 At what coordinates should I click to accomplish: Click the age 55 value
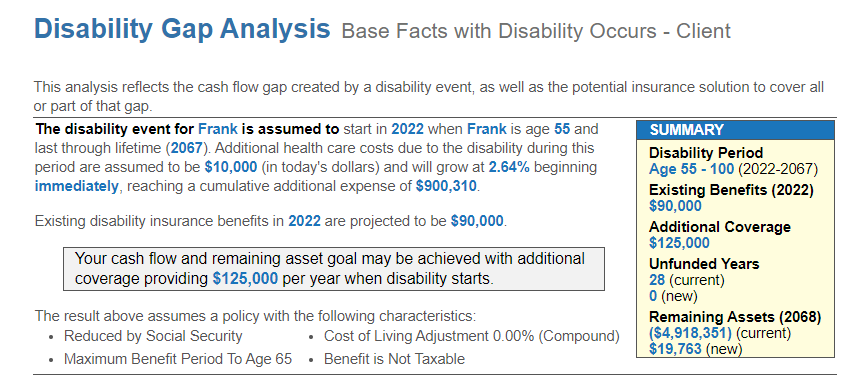pos(562,129)
